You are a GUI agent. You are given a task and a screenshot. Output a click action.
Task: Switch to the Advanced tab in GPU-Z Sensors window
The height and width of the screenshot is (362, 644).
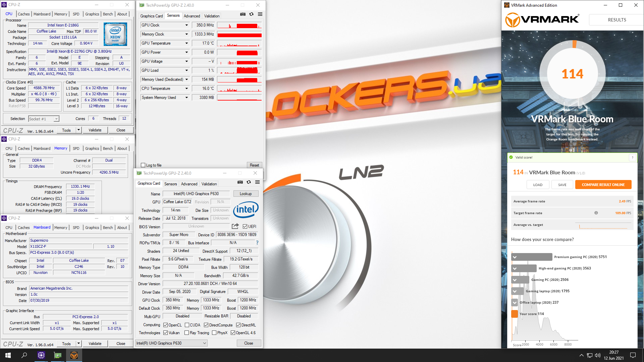coord(192,16)
